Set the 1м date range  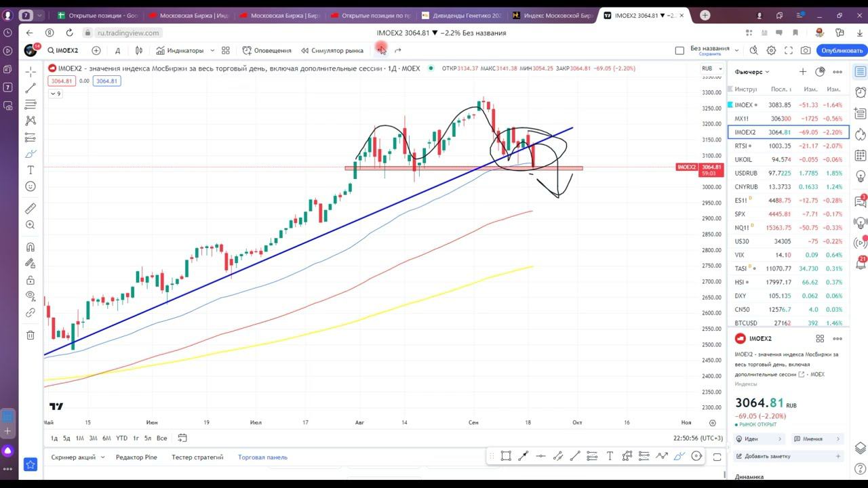(x=79, y=438)
